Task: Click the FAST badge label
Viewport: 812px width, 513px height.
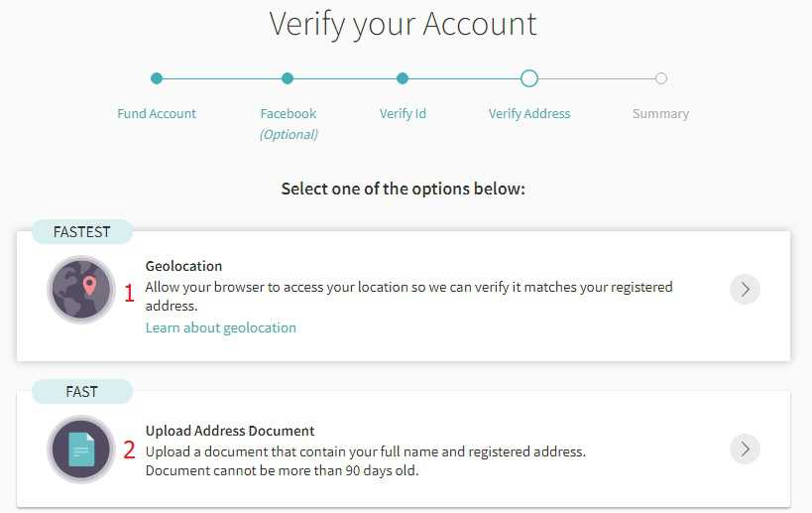Action: click(81, 392)
